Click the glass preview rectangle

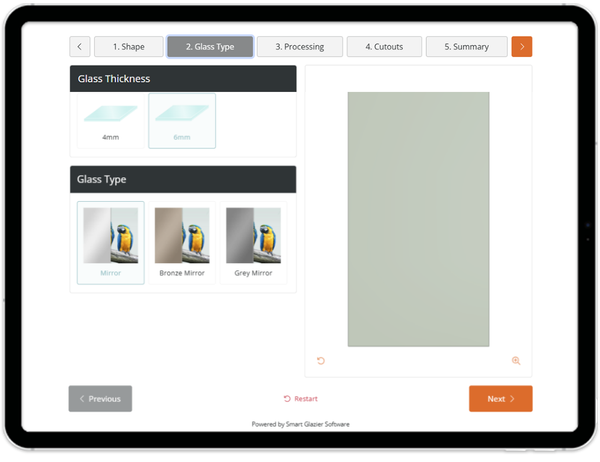click(418, 219)
